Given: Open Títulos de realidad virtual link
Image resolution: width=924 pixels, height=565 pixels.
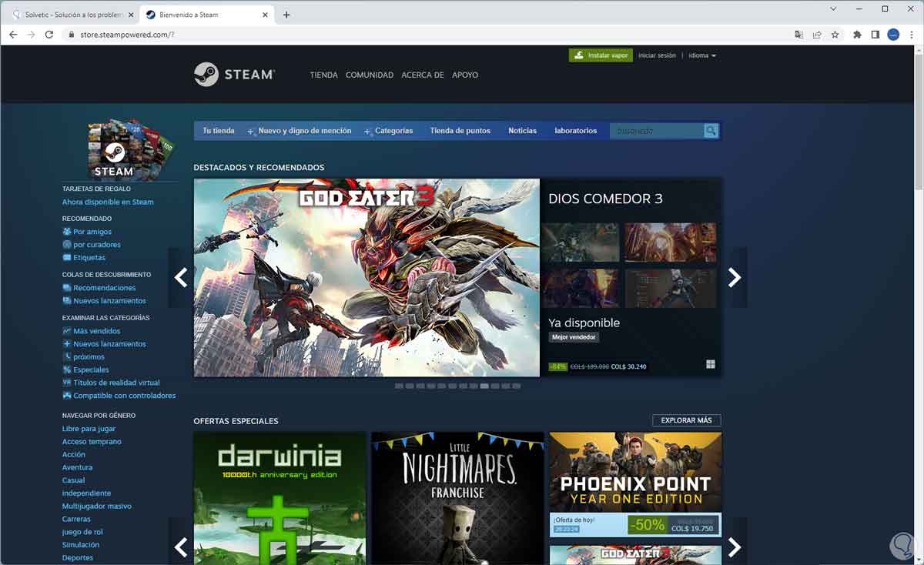Looking at the screenshot, I should 116,383.
